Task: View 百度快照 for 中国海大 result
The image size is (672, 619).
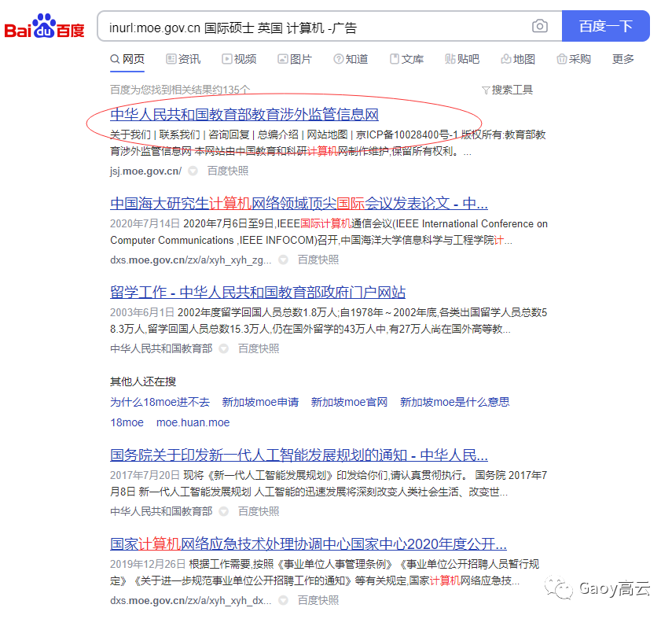Action: pyautogui.click(x=318, y=260)
